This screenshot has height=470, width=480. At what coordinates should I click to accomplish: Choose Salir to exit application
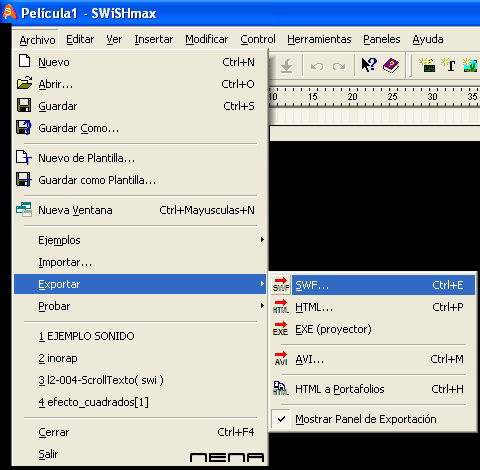coord(139,454)
